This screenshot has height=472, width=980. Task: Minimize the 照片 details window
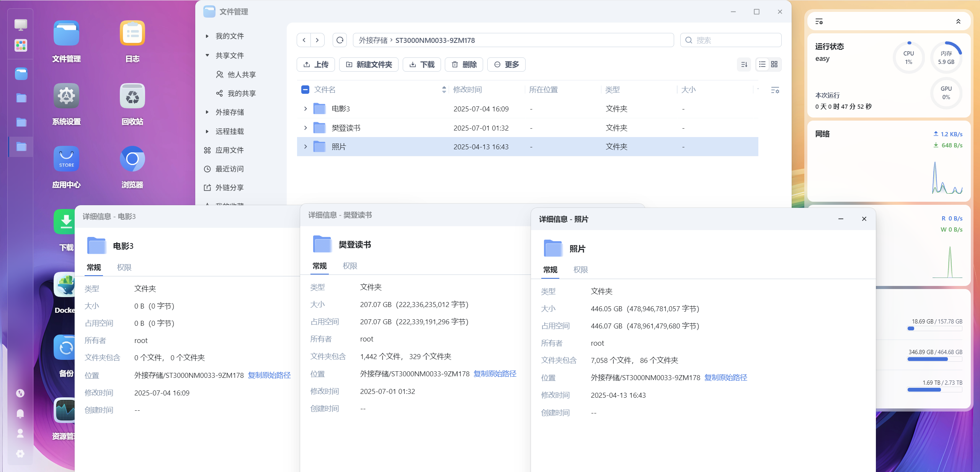841,219
